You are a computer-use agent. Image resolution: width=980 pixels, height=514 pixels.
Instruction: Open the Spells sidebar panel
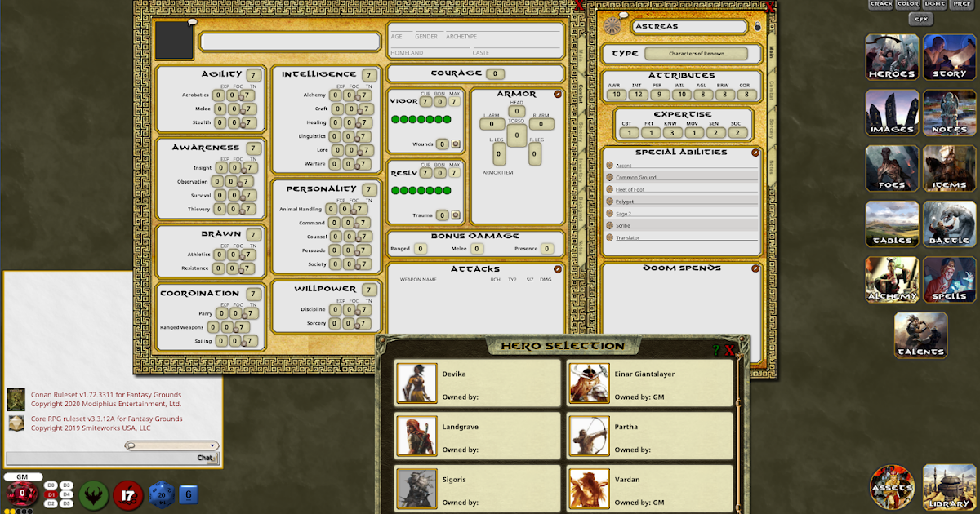[x=950, y=279]
